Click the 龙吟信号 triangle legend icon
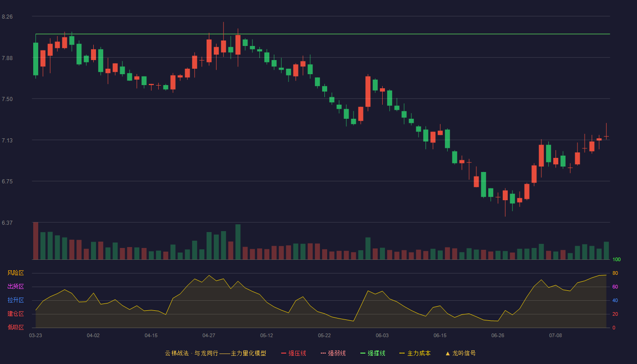The width and height of the screenshot is (637, 364). point(447,353)
